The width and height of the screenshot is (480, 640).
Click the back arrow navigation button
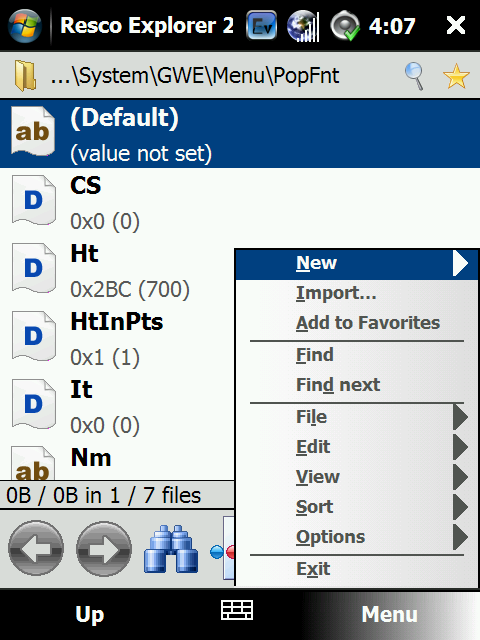click(36, 548)
